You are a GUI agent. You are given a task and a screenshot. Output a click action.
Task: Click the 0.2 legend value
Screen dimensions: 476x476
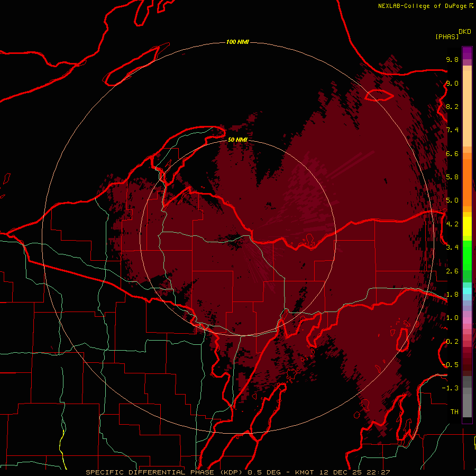[452, 342]
